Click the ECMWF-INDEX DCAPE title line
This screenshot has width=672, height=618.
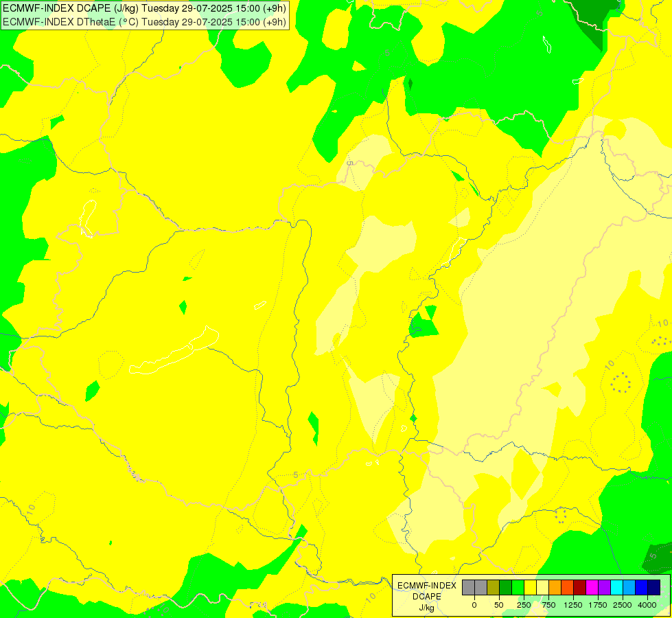(x=144, y=8)
